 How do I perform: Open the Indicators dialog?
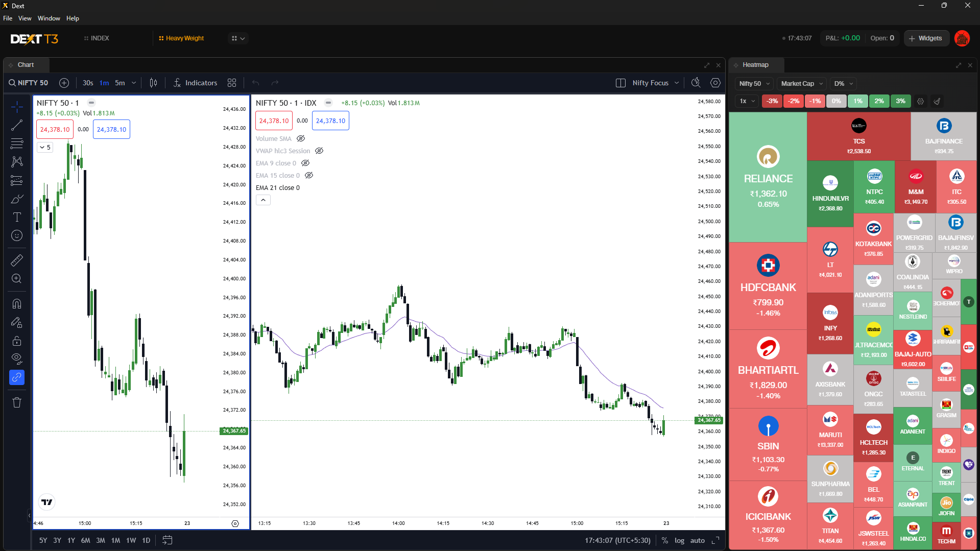195,83
